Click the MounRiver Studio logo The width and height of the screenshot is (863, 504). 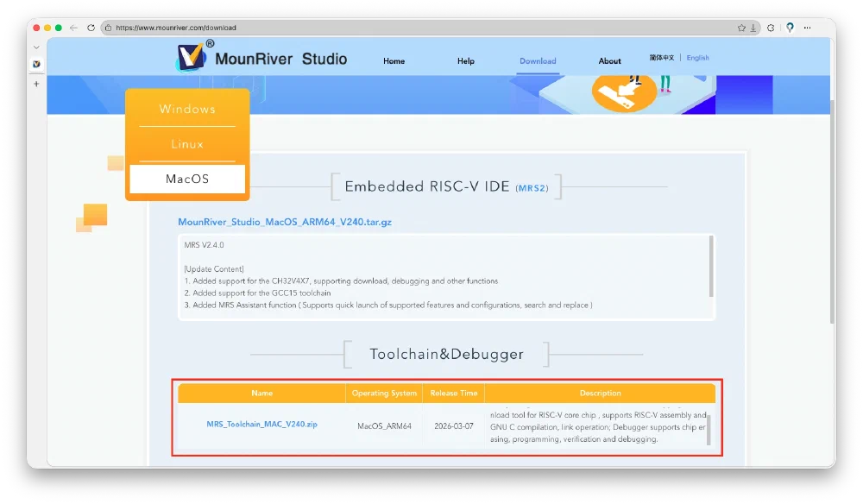point(261,58)
